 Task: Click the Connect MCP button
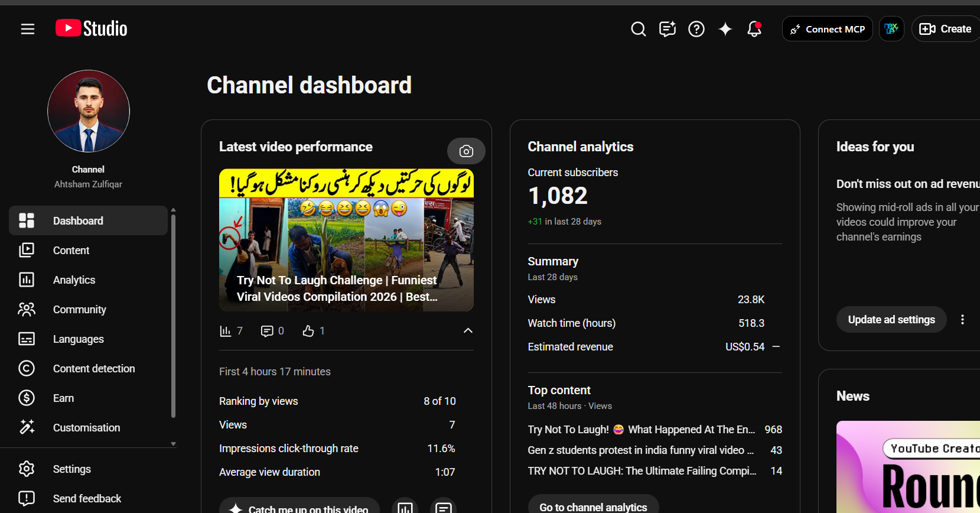point(828,29)
